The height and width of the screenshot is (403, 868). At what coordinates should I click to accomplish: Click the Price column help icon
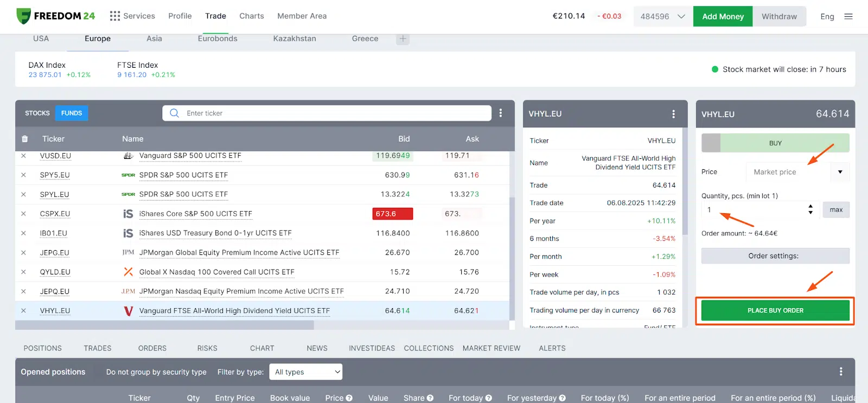(x=349, y=398)
